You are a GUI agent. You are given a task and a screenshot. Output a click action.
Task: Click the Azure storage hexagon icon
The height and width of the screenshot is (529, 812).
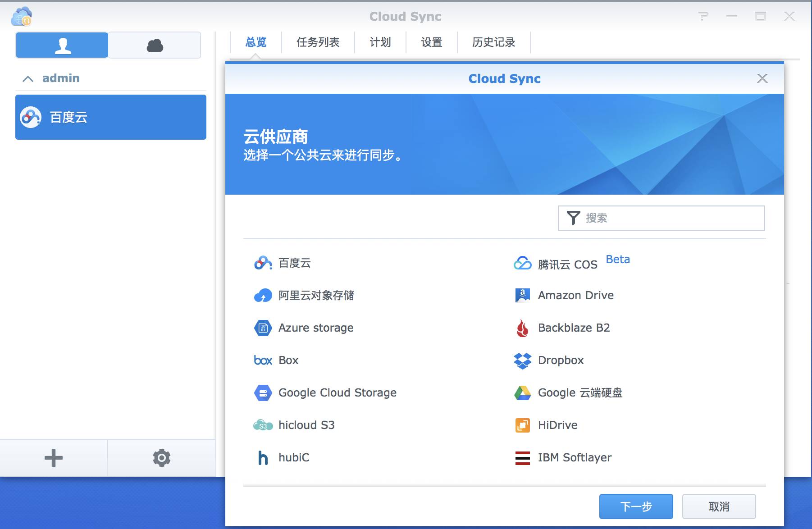[263, 328]
